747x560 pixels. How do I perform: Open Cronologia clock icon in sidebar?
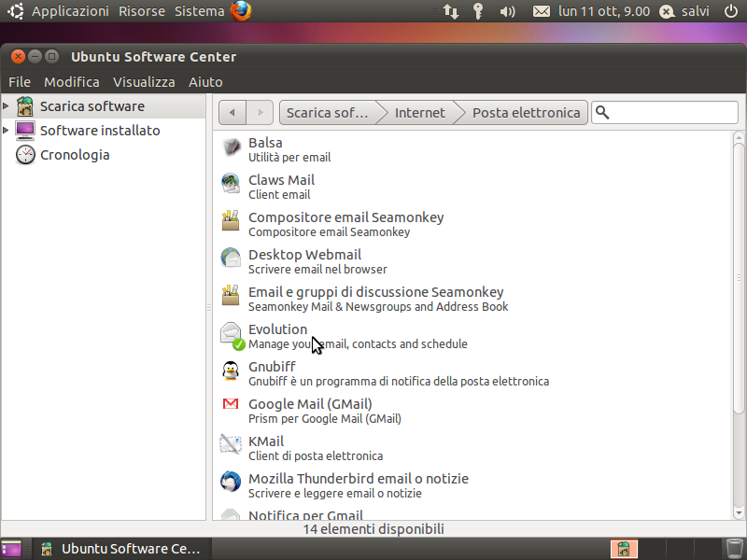pos(25,155)
